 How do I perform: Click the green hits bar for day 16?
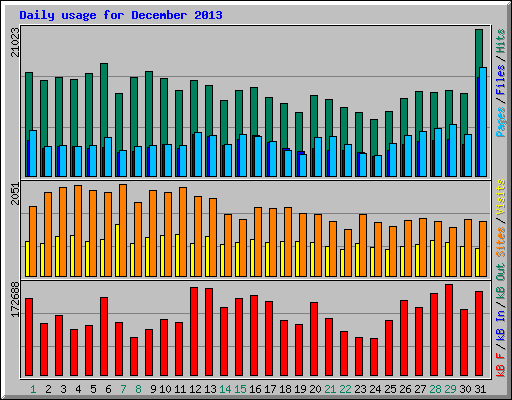tap(254, 111)
